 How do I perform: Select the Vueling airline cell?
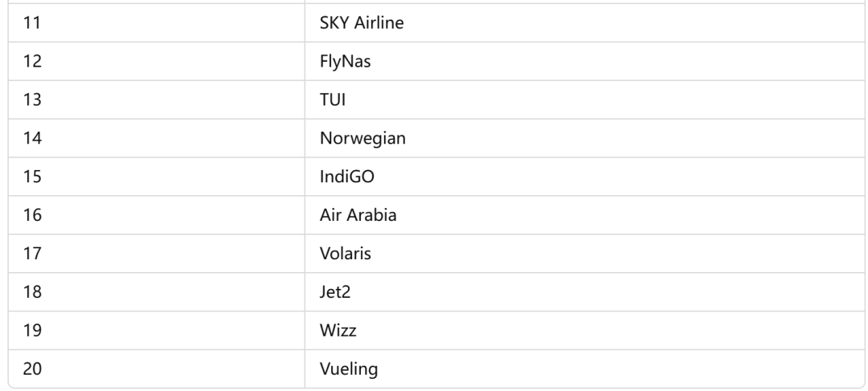pyautogui.click(x=584, y=369)
